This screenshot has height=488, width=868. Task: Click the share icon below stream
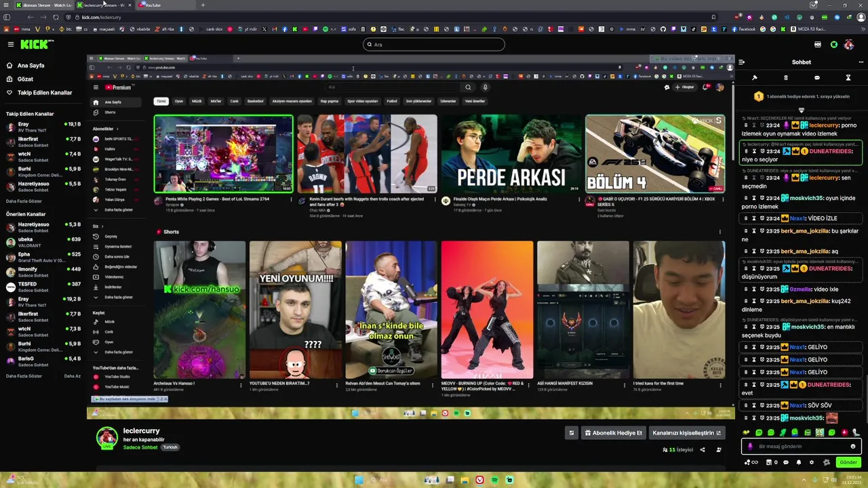(702, 450)
